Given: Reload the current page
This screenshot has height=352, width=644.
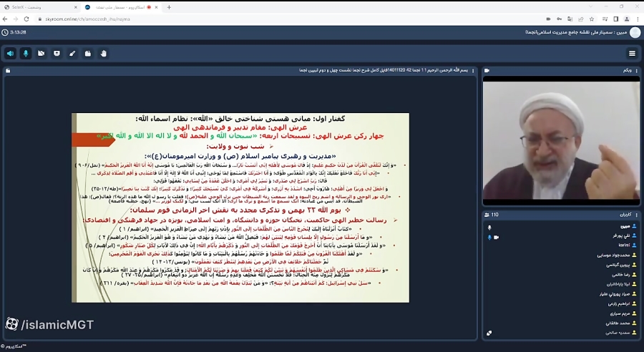Looking at the screenshot, I should [26, 19].
